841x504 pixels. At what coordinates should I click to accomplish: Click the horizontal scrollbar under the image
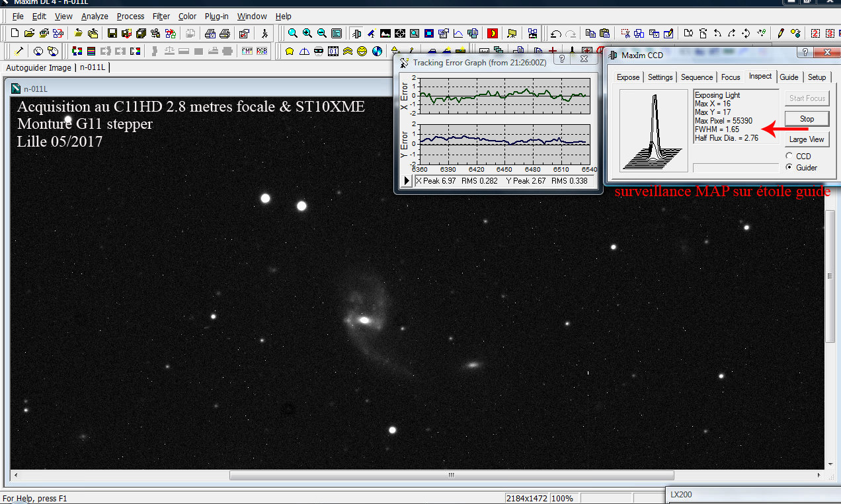[451, 476]
